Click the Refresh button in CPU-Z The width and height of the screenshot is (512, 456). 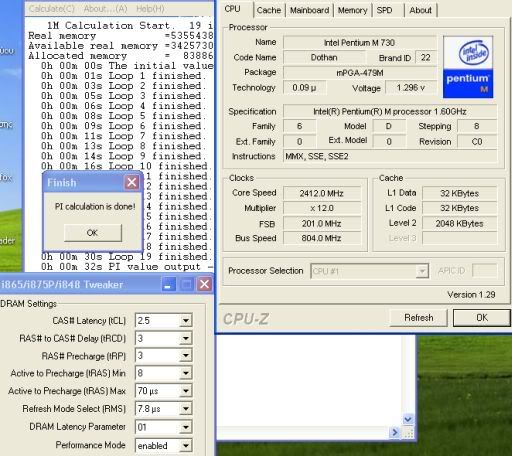tap(418, 318)
